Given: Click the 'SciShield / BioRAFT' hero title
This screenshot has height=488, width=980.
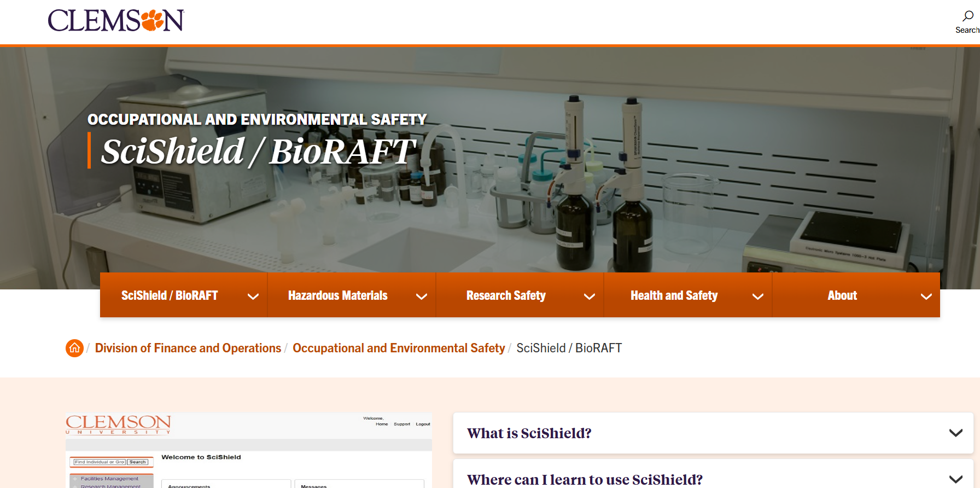Looking at the screenshot, I should tap(259, 151).
